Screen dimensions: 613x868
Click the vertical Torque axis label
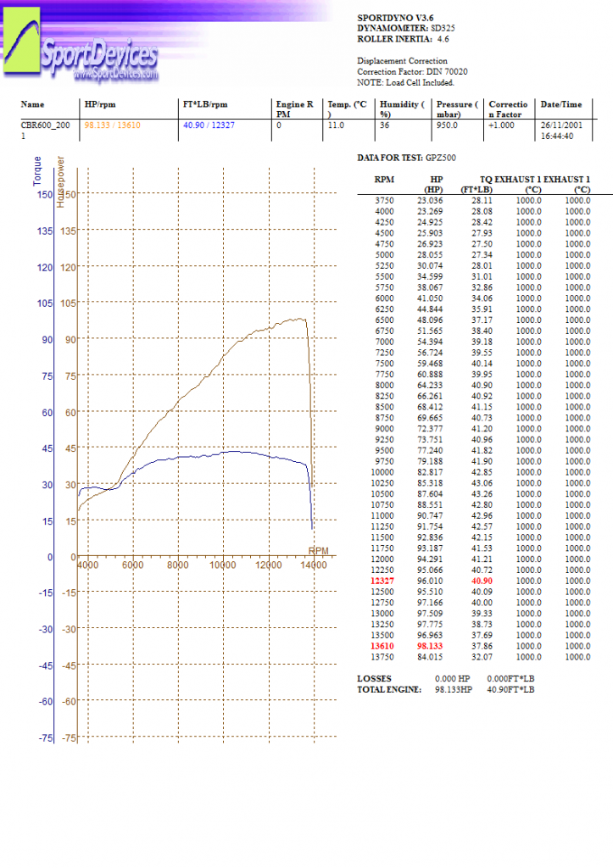pos(36,171)
